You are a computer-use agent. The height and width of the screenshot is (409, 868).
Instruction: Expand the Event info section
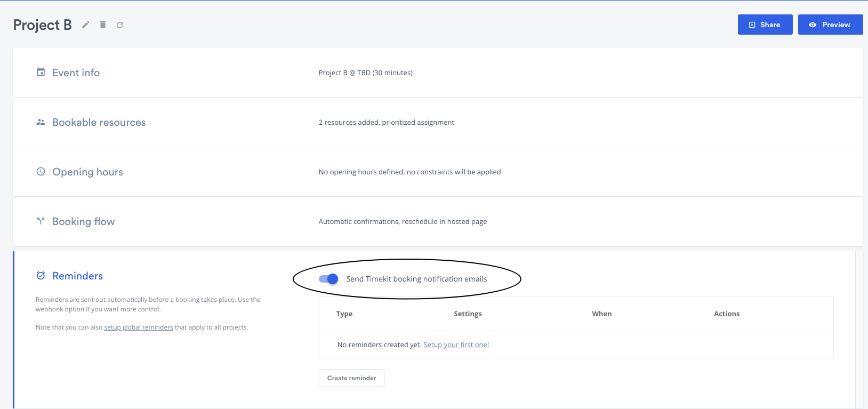click(438, 73)
